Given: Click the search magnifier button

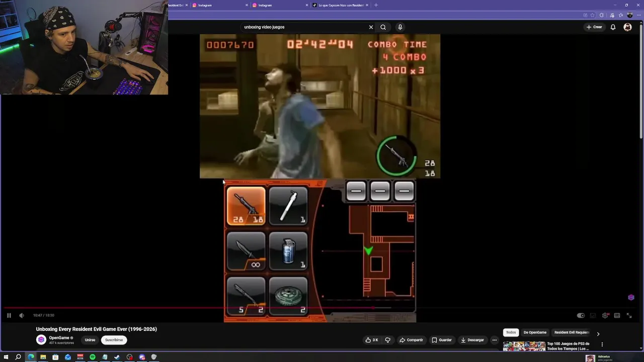Looking at the screenshot, I should 383,27.
